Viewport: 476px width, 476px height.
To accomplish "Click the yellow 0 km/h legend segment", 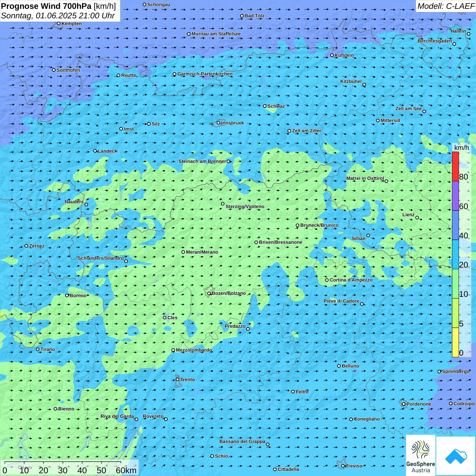I will coord(455,342).
